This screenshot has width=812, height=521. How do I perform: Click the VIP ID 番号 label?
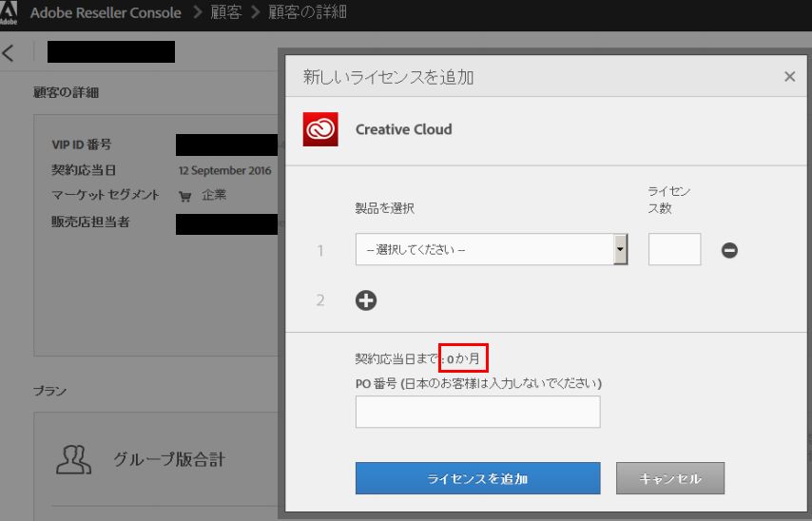(x=82, y=145)
